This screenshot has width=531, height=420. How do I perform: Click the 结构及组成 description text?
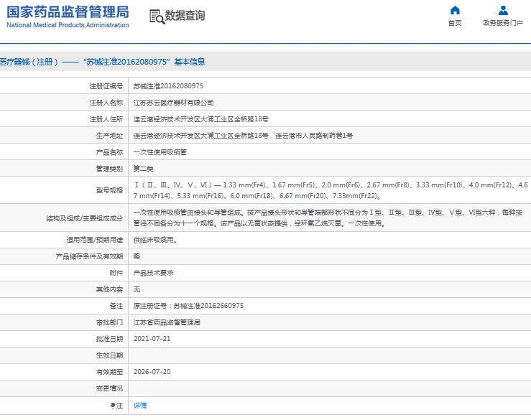point(328,218)
